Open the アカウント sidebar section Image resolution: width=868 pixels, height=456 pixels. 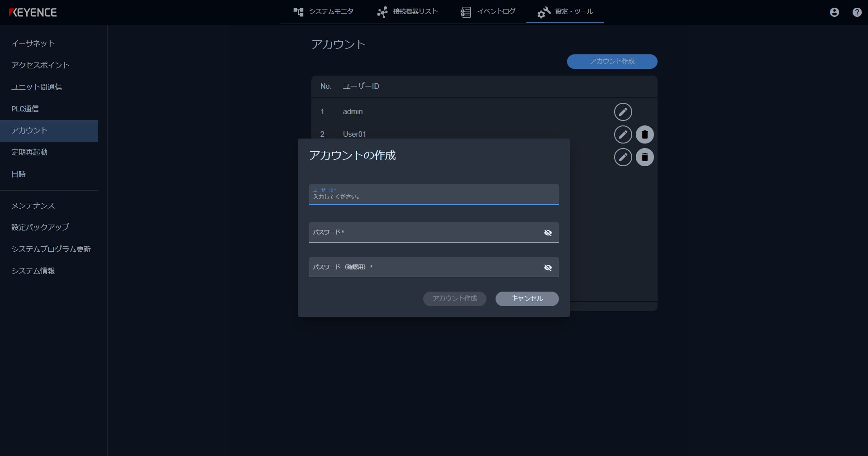coord(29,130)
